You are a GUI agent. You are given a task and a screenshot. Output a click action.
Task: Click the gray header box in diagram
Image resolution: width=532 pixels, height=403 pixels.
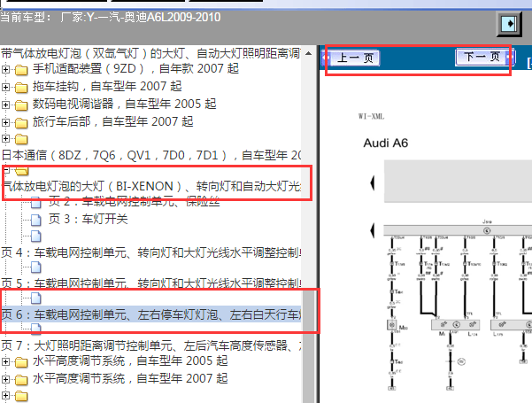(x=458, y=182)
